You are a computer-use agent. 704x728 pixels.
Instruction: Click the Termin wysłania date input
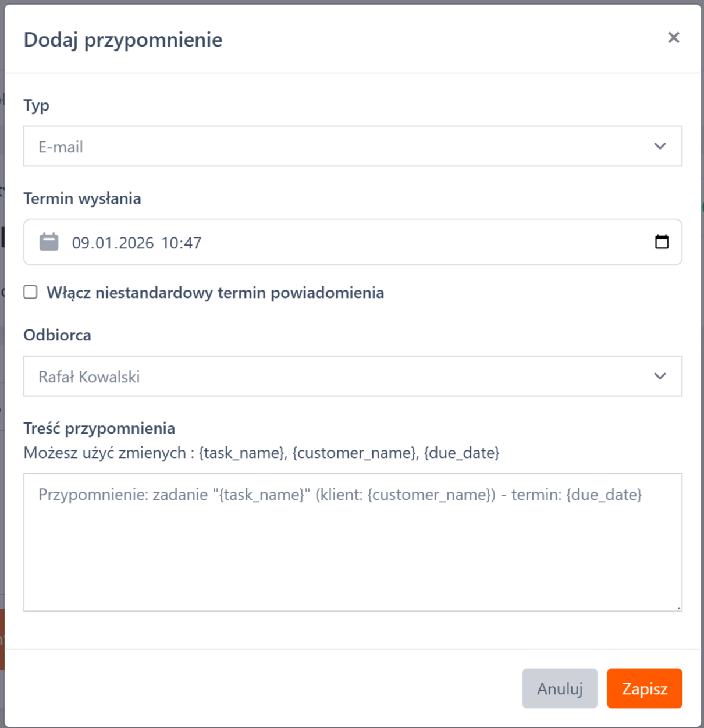[x=349, y=243]
